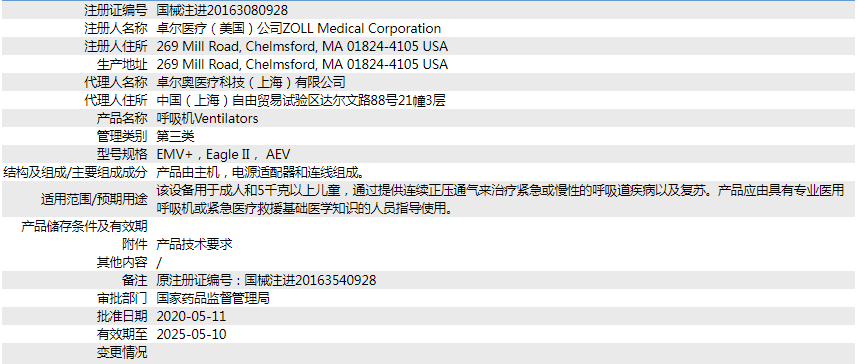This screenshot has height=364, width=859.
Task: Click the 变更情况 row label
Action: [x=122, y=352]
